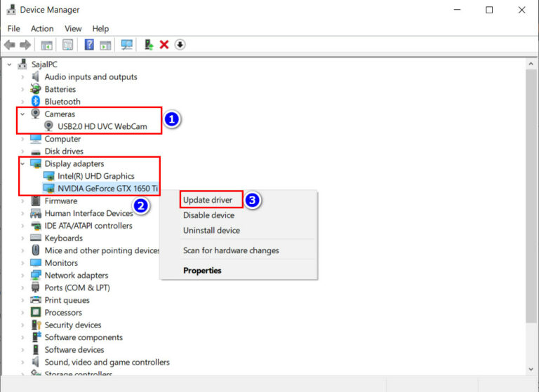The height and width of the screenshot is (392, 539).
Task: Click the Monitors category icon
Action: [x=36, y=262]
